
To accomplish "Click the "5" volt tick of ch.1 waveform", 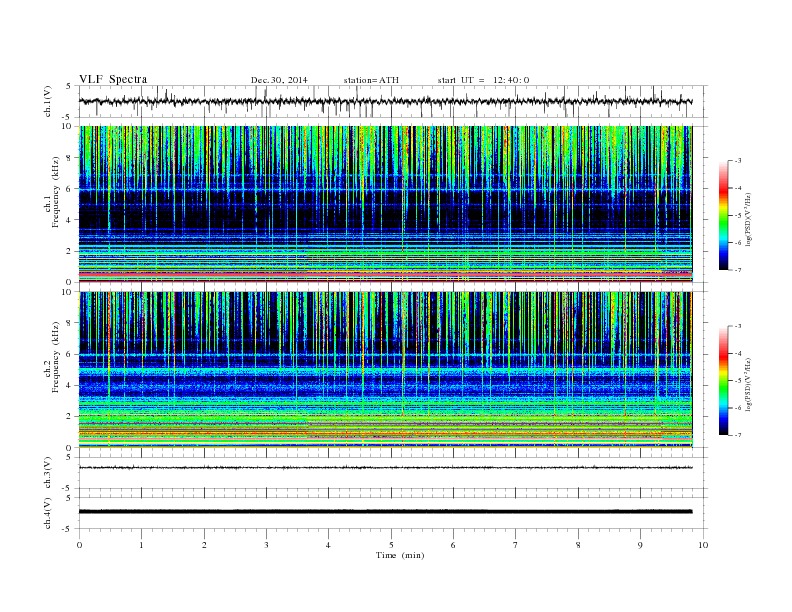I will tap(69, 86).
